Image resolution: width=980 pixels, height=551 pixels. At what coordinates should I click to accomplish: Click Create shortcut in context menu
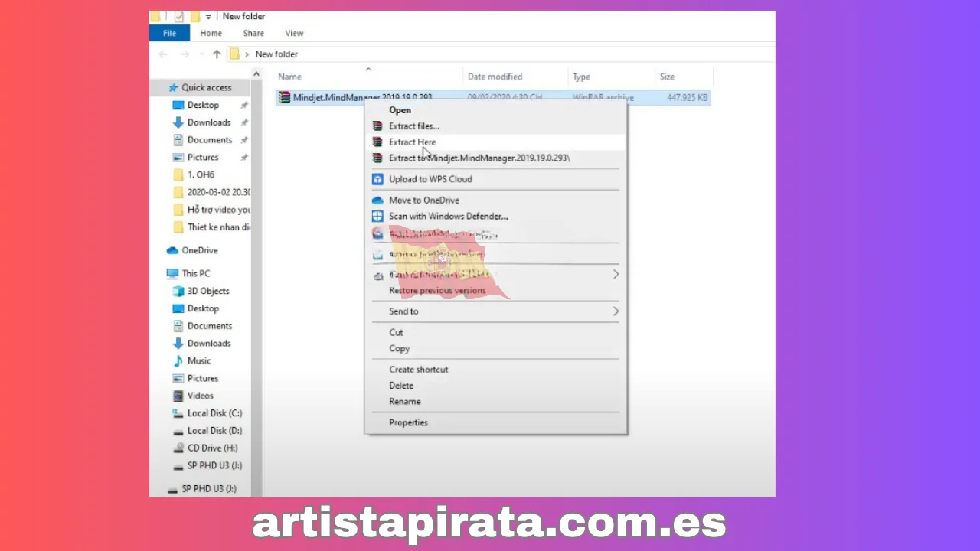click(419, 370)
